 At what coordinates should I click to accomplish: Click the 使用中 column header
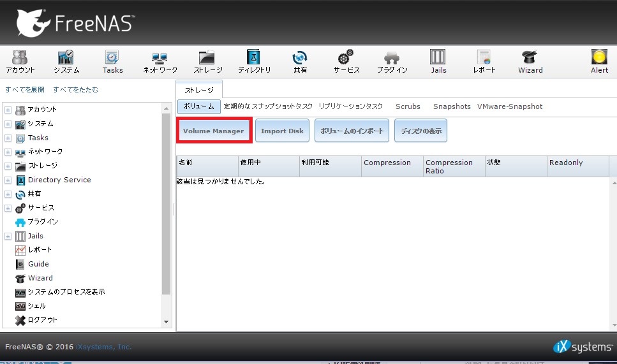click(269, 166)
